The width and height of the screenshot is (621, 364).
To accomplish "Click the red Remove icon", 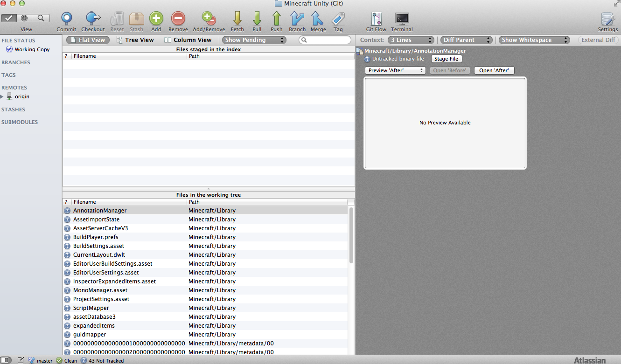I will coord(178,19).
